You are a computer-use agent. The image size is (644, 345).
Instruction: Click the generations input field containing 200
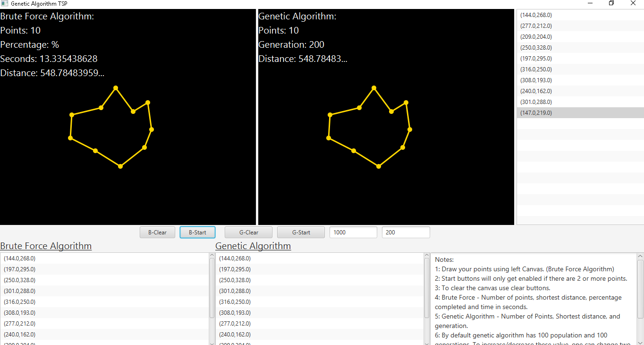[x=406, y=232]
